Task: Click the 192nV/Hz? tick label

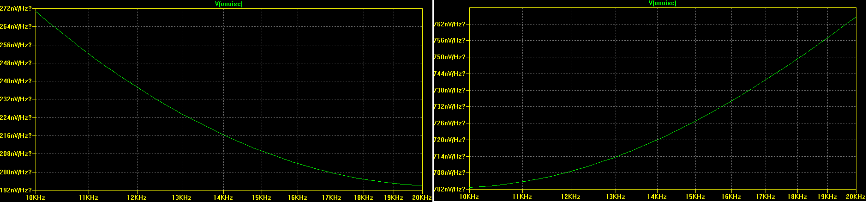Action: pos(16,190)
